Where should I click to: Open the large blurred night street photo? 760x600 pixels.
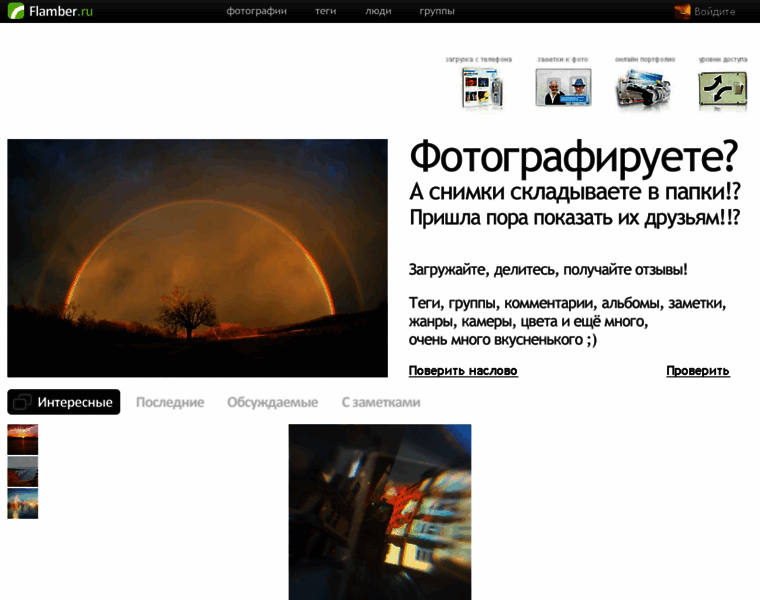(380, 512)
